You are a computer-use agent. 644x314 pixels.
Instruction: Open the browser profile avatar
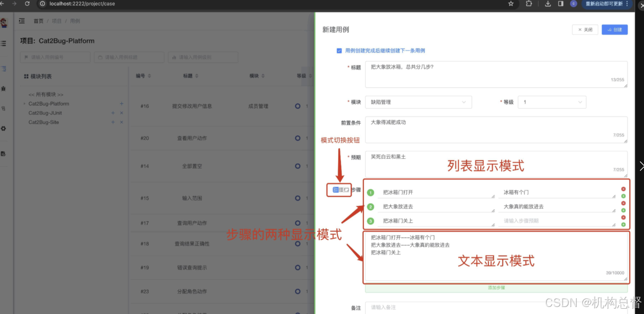click(x=573, y=4)
